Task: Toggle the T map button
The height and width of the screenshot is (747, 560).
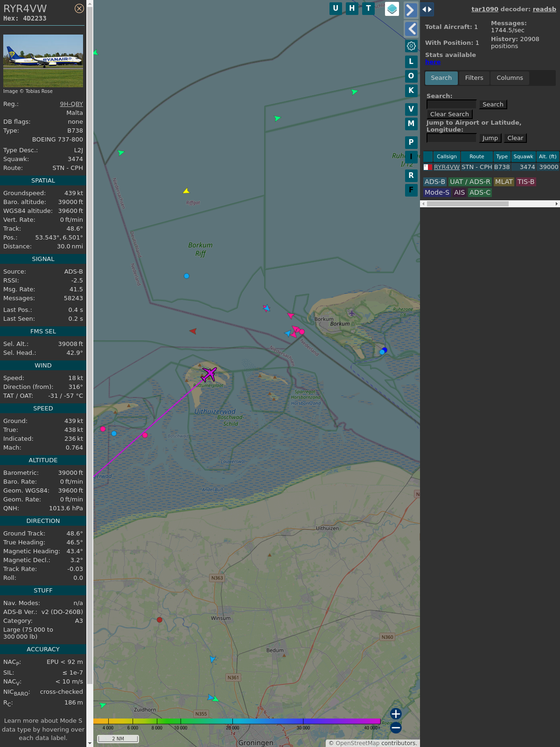Action: [x=368, y=8]
